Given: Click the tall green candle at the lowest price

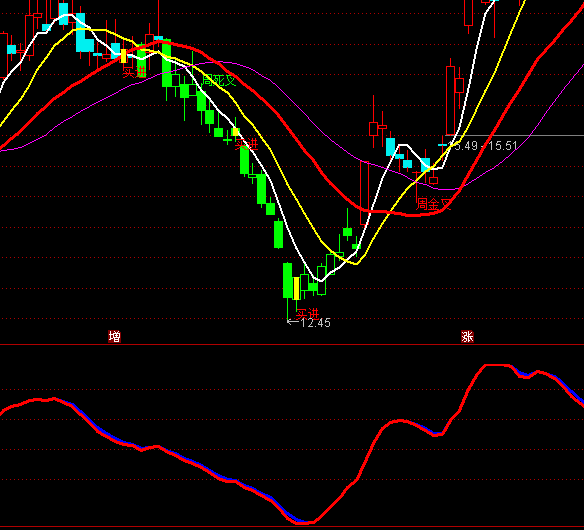Looking at the screenshot, I should click(288, 280).
